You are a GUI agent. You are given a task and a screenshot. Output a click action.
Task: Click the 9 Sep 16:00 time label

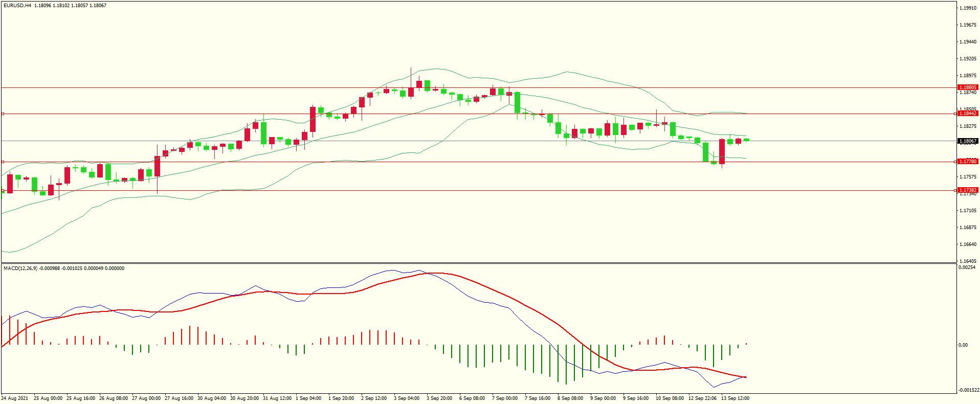point(636,398)
